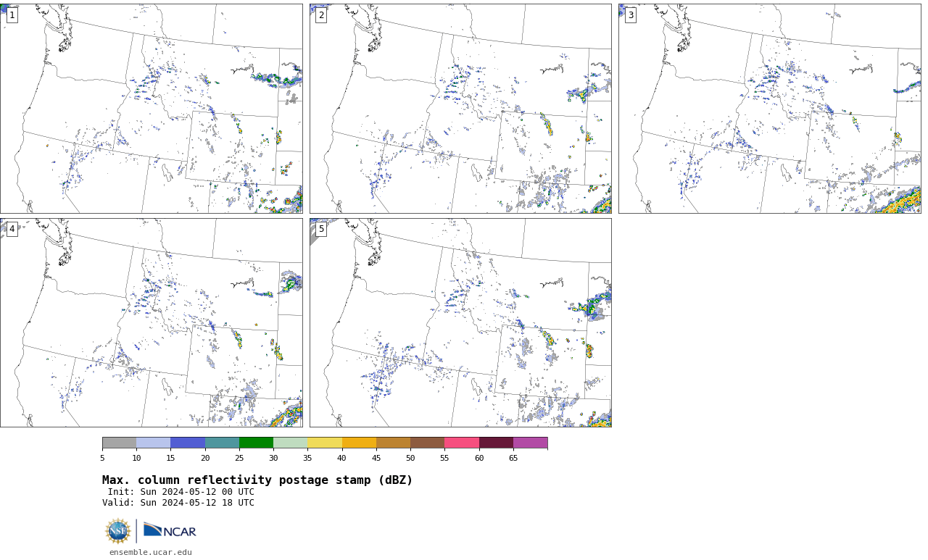Open ensemble member 4 reflectivity map
Viewport: 928px width, 560px height.
[151, 322]
